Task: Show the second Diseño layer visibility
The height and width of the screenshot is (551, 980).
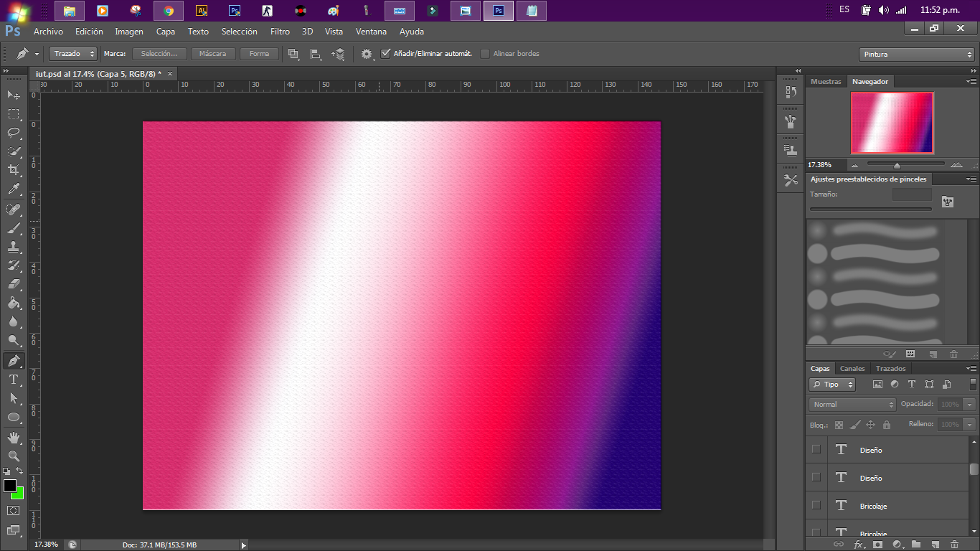Action: tap(816, 477)
